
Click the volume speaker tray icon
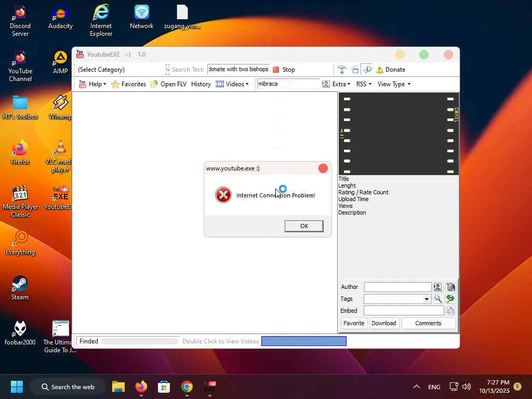(467, 387)
